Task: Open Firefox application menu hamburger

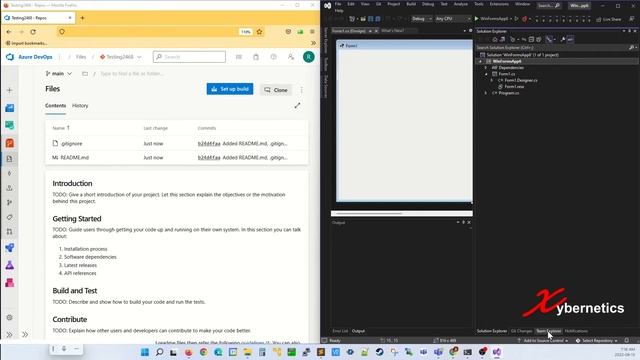Action: (312, 32)
